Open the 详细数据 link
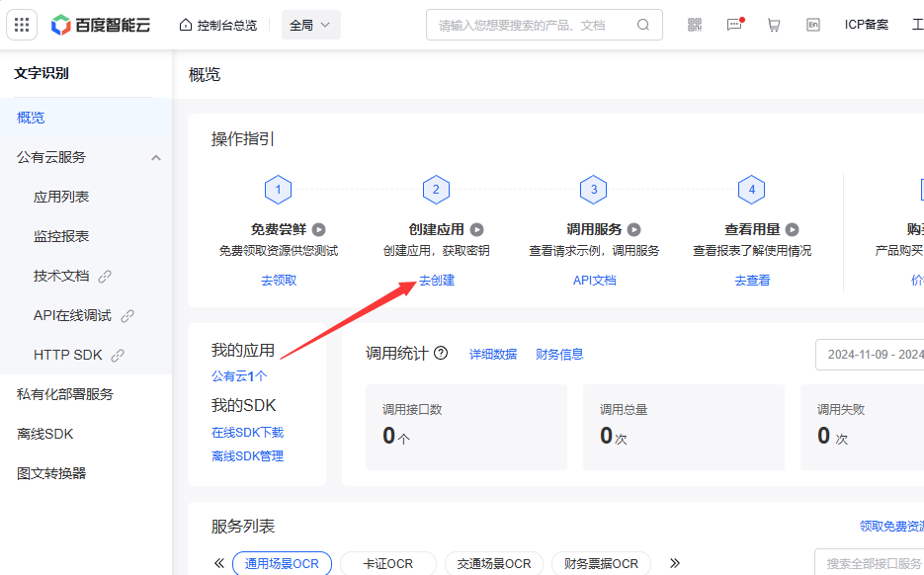This screenshot has width=924, height=575. click(493, 354)
